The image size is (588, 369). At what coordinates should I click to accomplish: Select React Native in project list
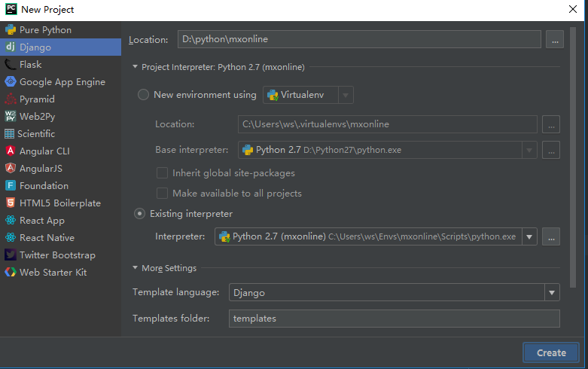pyautogui.click(x=60, y=237)
